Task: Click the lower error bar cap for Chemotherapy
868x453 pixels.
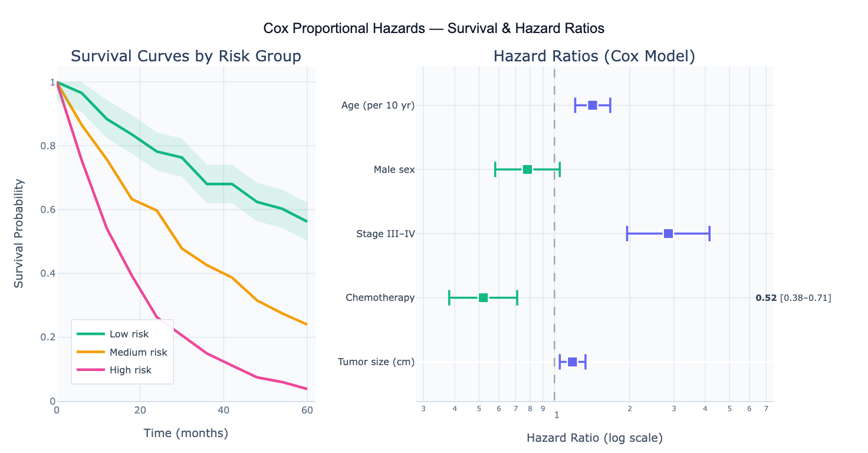Action: (449, 298)
